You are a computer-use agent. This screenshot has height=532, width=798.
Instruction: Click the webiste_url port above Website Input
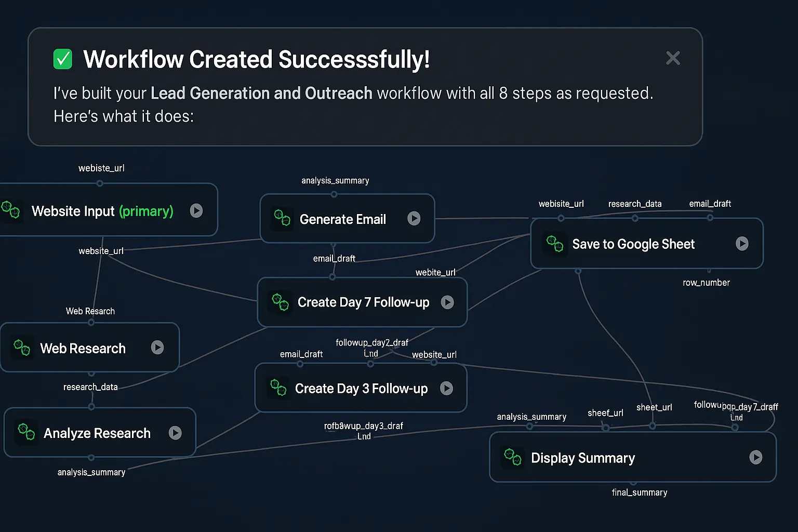(100, 183)
